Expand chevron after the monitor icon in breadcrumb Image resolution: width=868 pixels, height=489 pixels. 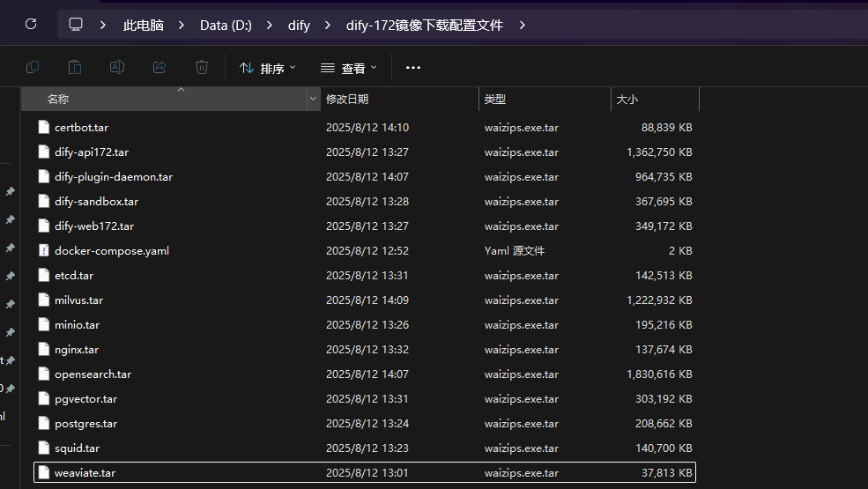pyautogui.click(x=103, y=25)
